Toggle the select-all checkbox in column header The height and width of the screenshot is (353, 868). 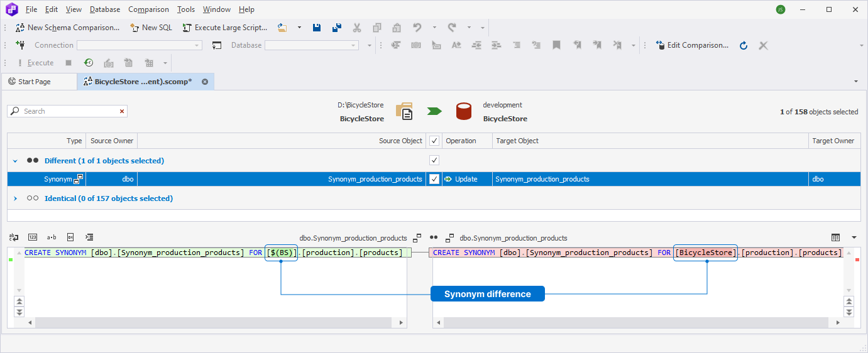(x=434, y=141)
